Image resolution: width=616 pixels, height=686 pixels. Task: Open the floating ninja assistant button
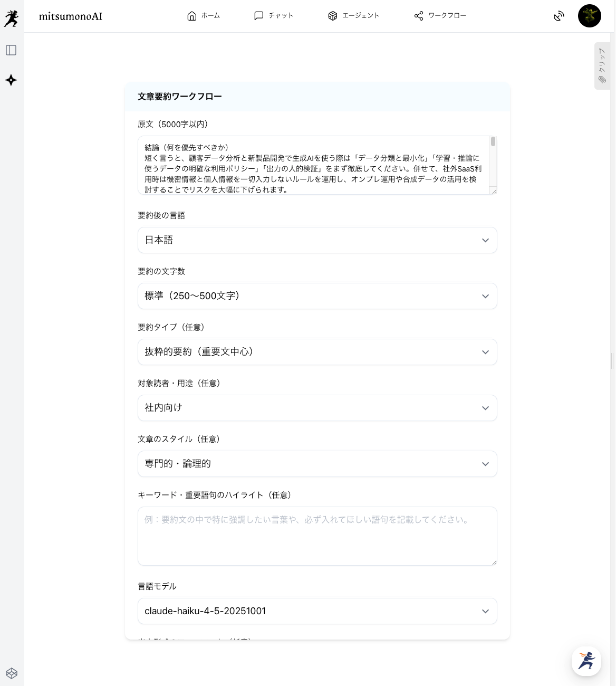pos(586,661)
